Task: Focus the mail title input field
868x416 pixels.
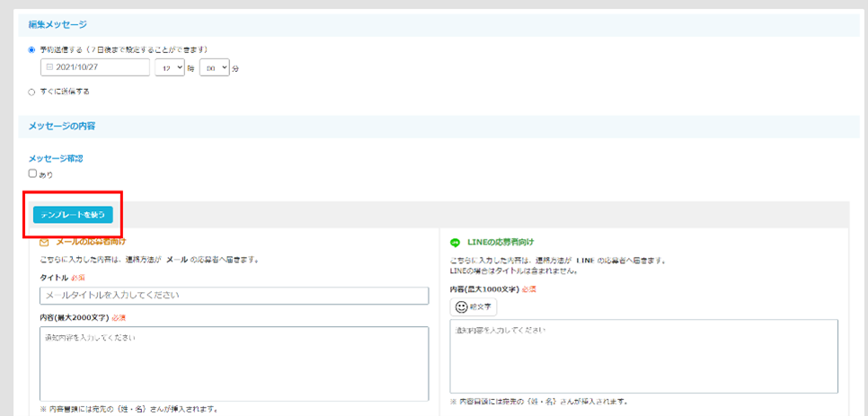Action: (x=234, y=296)
